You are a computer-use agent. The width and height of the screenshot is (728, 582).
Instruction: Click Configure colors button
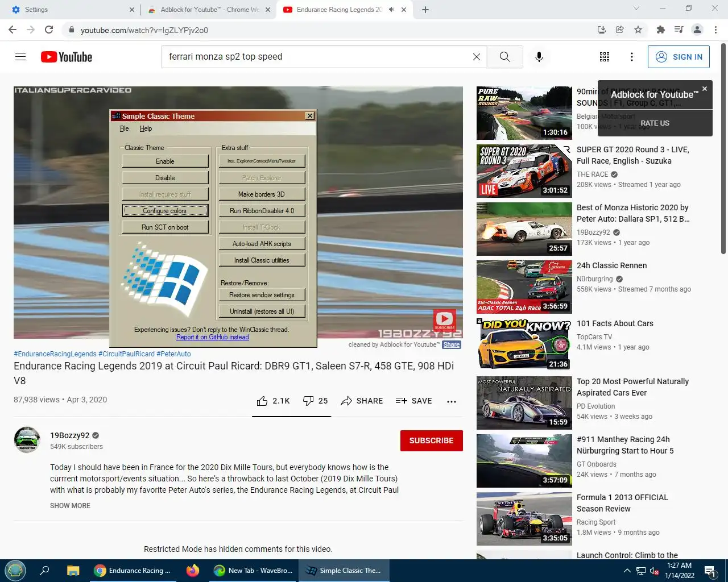165,211
